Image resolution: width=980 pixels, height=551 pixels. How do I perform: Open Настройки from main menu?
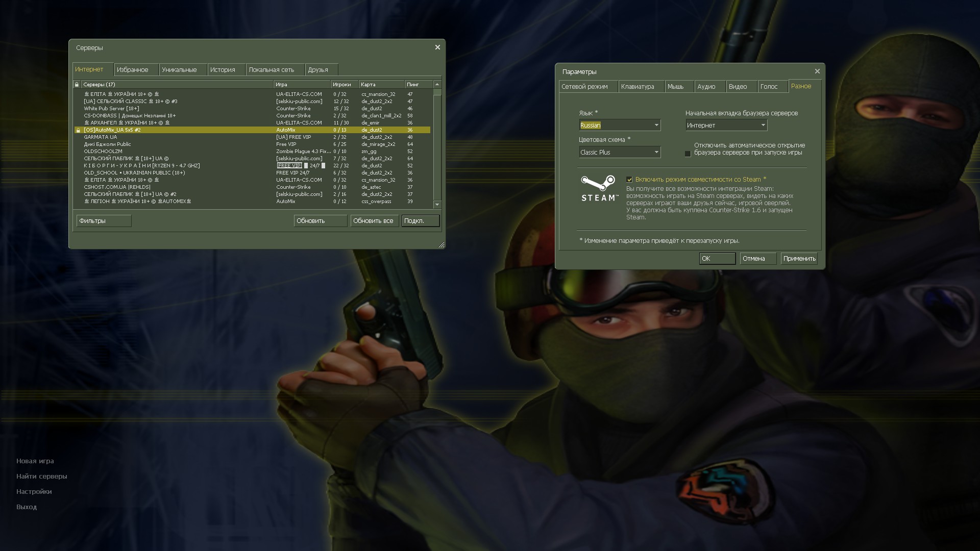pyautogui.click(x=34, y=491)
